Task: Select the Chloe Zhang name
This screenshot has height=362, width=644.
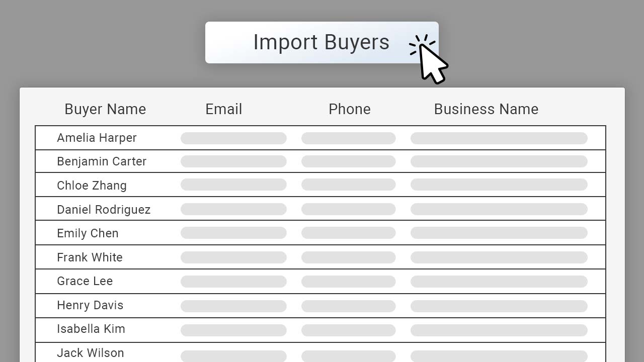Action: 92,186
